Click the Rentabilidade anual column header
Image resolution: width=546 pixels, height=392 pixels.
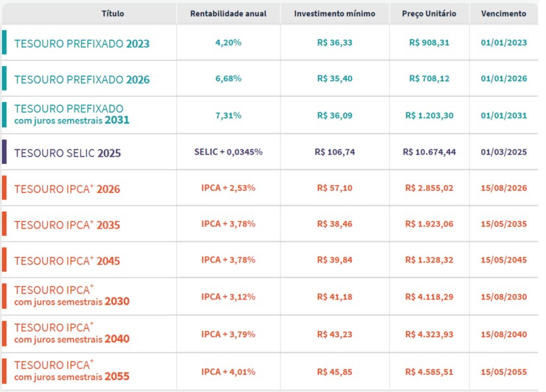[x=228, y=14]
